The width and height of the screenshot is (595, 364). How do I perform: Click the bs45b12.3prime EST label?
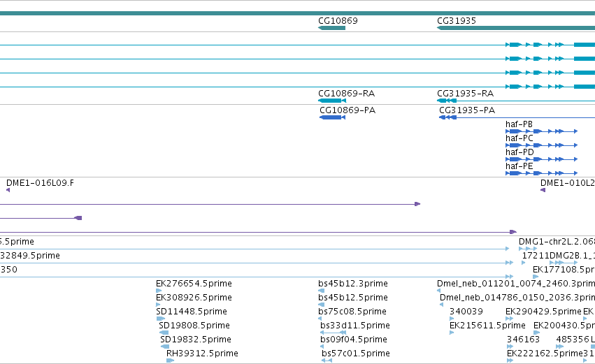point(353,284)
